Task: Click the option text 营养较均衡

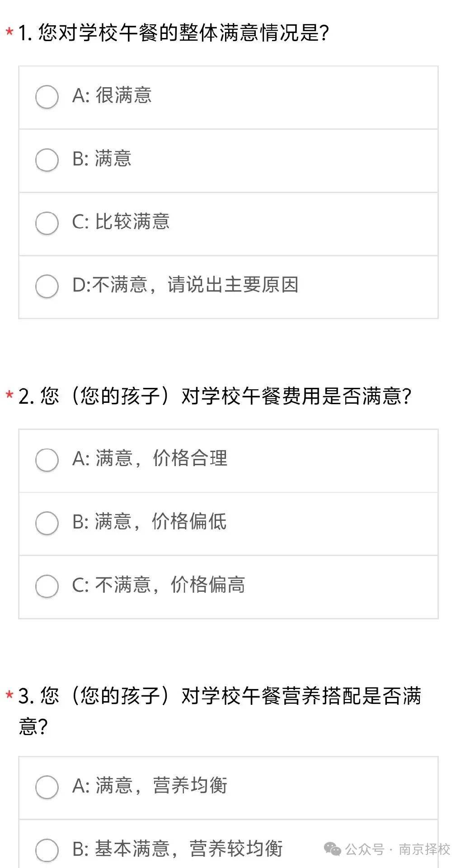Action: (x=236, y=849)
